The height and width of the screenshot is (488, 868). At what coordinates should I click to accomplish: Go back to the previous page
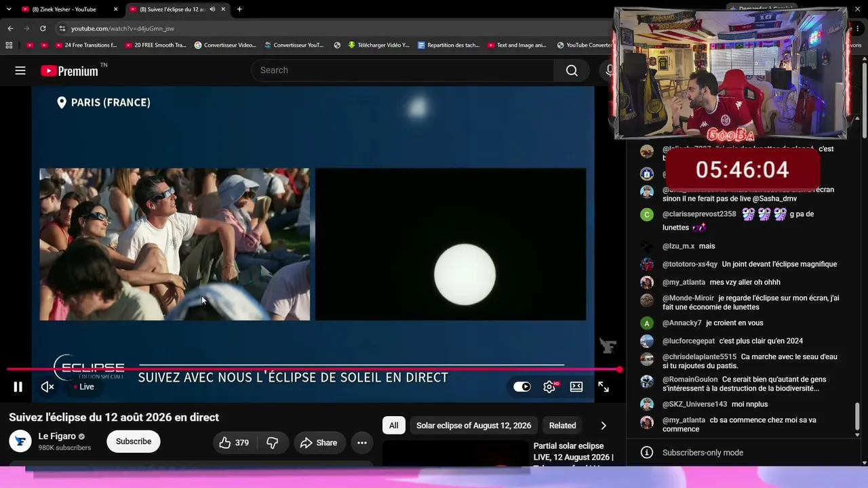pyautogui.click(x=10, y=28)
